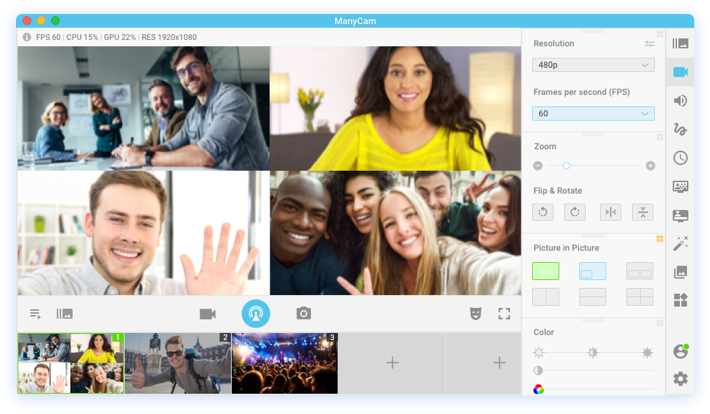The width and height of the screenshot is (710, 414).
Task: Click the video record camcorder icon
Action: pos(207,313)
